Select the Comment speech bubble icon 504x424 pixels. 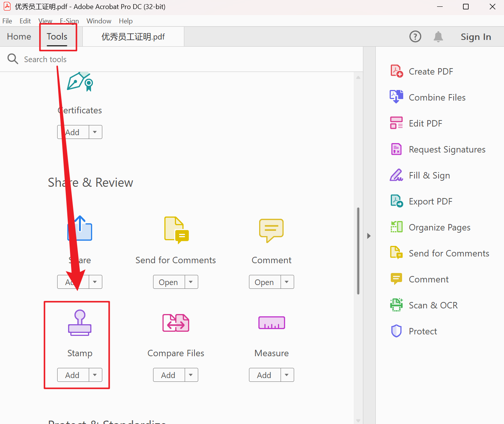point(271,230)
